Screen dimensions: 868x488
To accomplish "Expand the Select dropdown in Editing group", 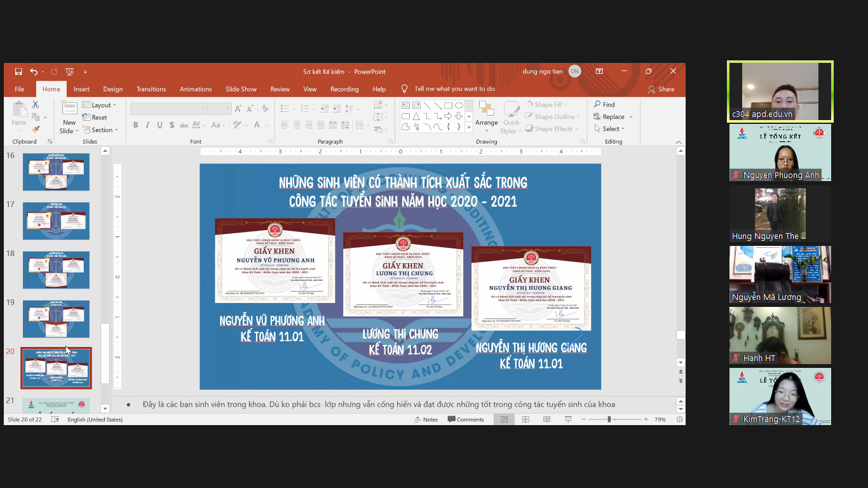I will coord(609,129).
